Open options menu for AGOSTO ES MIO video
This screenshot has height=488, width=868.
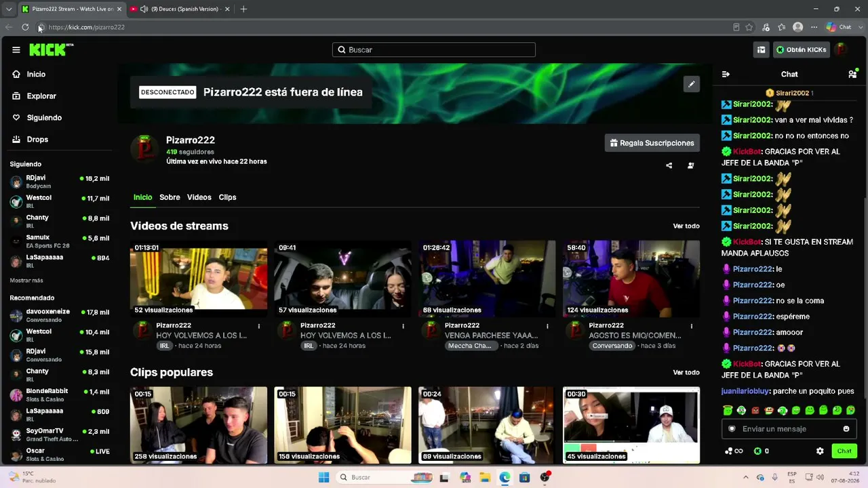(x=692, y=326)
